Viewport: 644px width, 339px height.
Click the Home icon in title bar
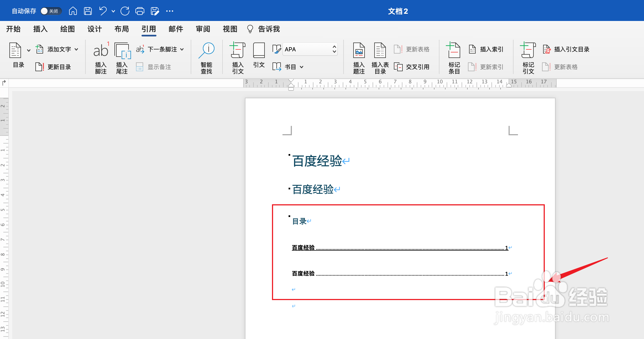[x=73, y=11]
